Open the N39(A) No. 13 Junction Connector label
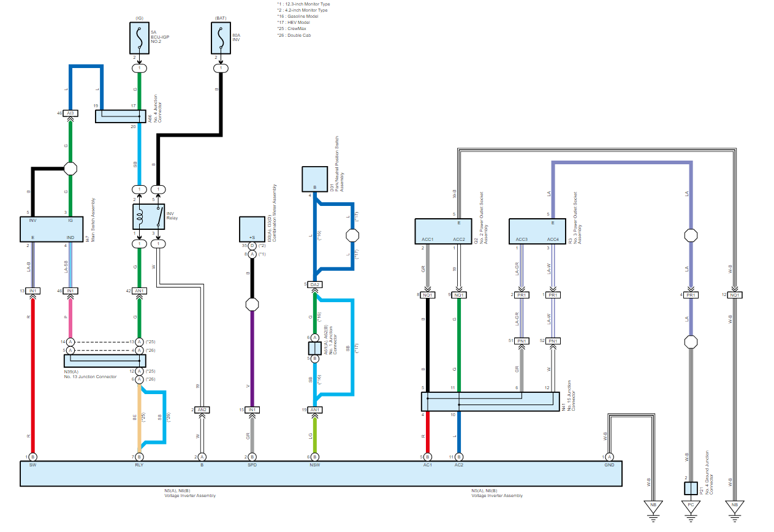774x532 pixels. click(90, 374)
